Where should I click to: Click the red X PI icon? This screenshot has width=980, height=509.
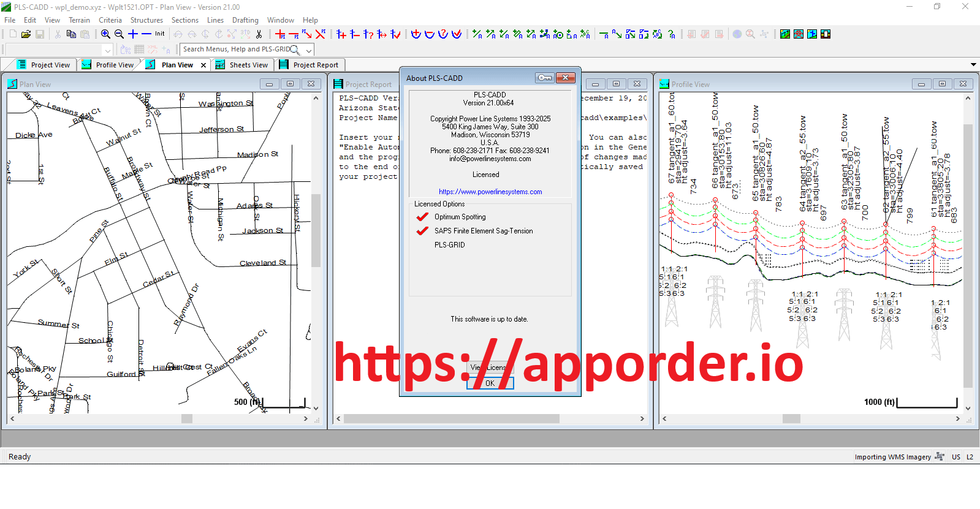(321, 34)
